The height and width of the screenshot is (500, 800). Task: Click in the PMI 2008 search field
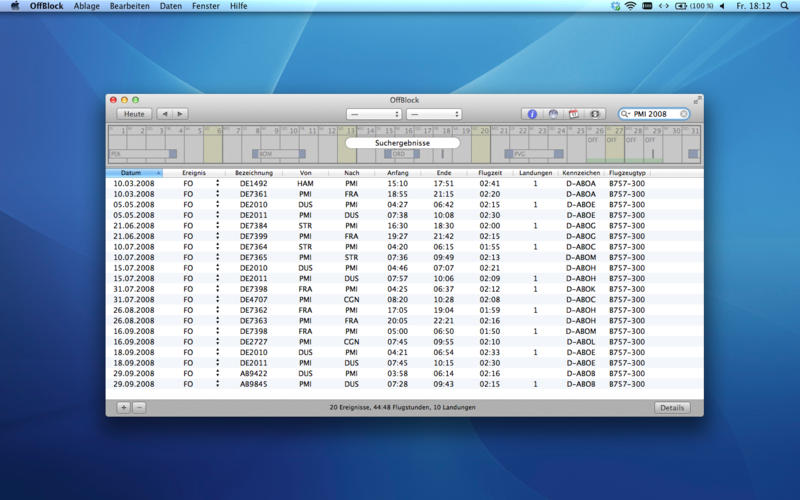point(654,114)
